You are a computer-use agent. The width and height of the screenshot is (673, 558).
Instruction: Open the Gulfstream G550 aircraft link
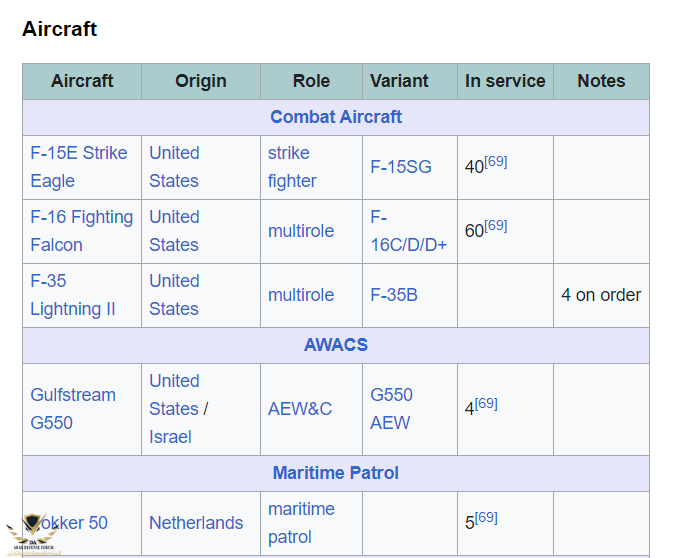coord(73,409)
